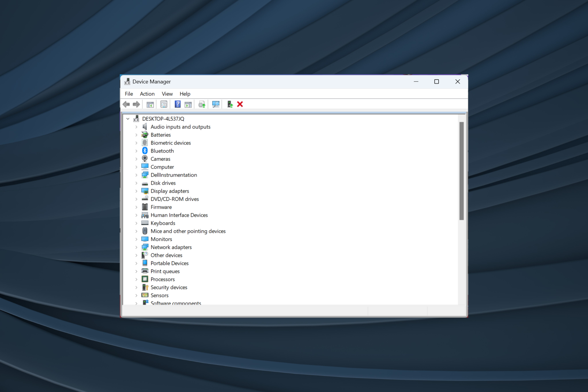Expand the Bluetooth category
Image resolution: width=588 pixels, height=392 pixels.
[137, 151]
